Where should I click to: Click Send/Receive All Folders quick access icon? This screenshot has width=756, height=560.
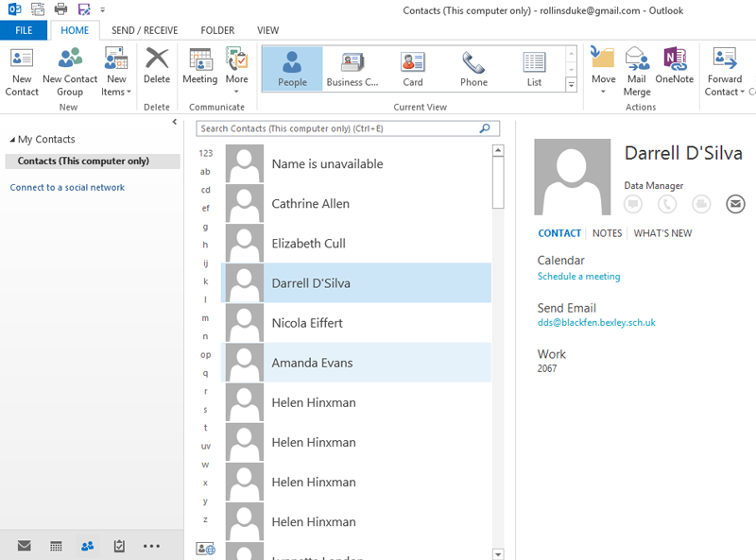[38, 9]
